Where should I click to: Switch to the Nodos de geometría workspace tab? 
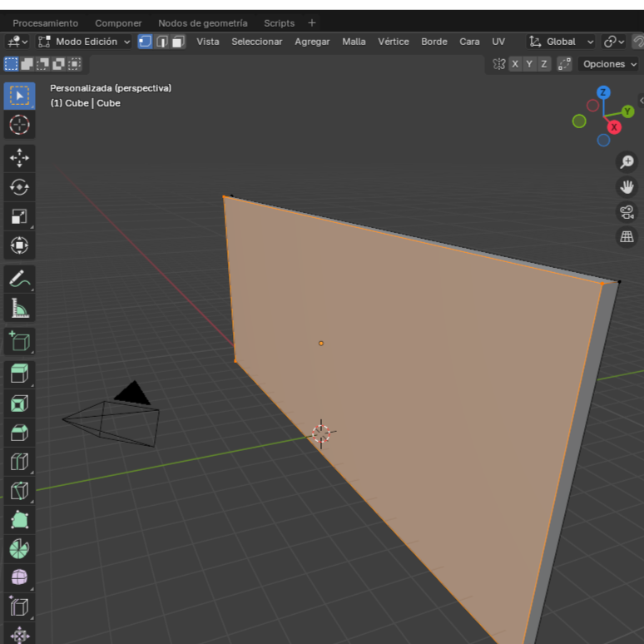pyautogui.click(x=202, y=23)
